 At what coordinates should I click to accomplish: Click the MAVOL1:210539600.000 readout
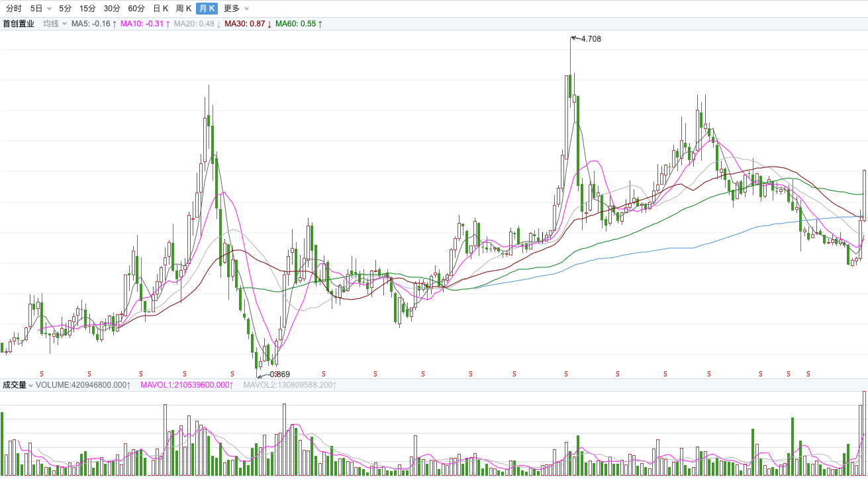point(187,384)
